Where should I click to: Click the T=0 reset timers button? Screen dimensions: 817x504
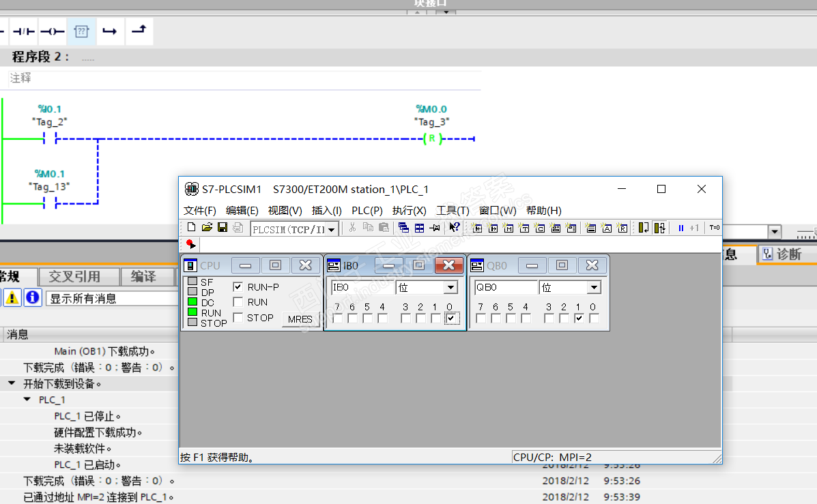point(715,228)
